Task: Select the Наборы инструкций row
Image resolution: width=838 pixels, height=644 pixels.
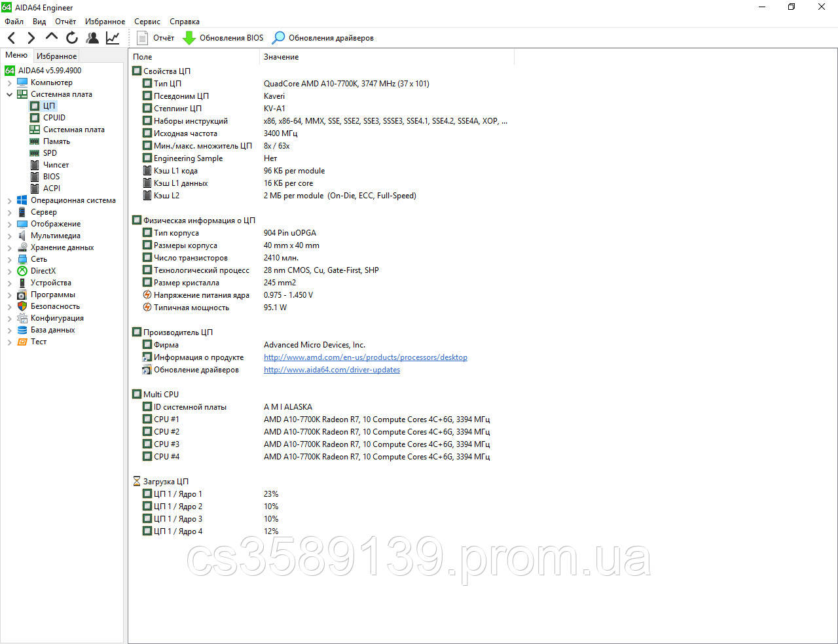Action: tap(321, 121)
